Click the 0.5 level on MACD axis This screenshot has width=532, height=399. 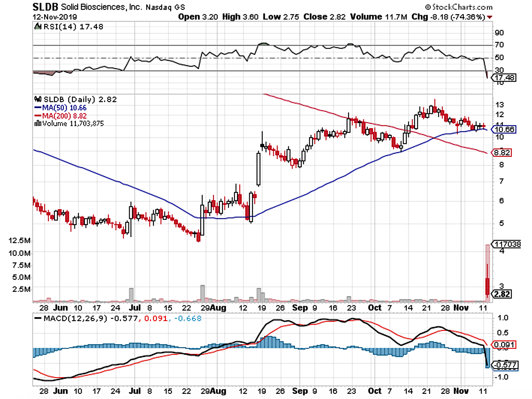(x=503, y=333)
